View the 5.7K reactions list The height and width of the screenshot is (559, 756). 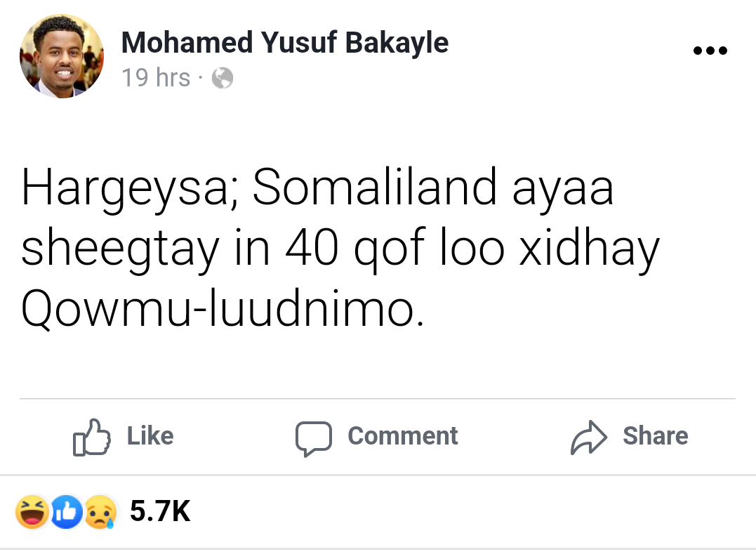[160, 512]
